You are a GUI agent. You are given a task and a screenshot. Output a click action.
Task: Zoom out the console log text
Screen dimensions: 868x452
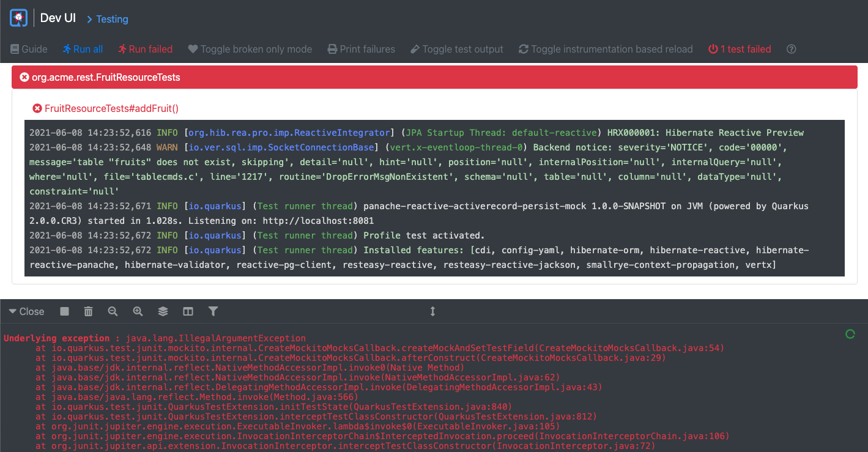(x=113, y=311)
